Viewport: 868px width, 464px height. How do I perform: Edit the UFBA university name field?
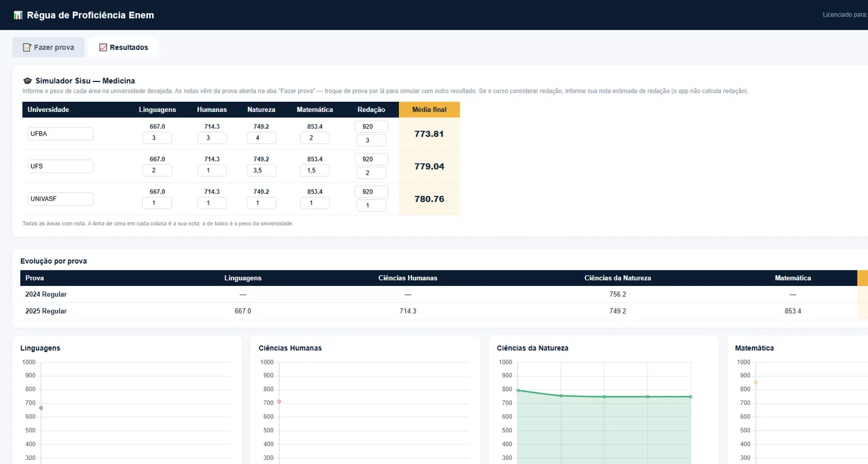[x=60, y=134]
